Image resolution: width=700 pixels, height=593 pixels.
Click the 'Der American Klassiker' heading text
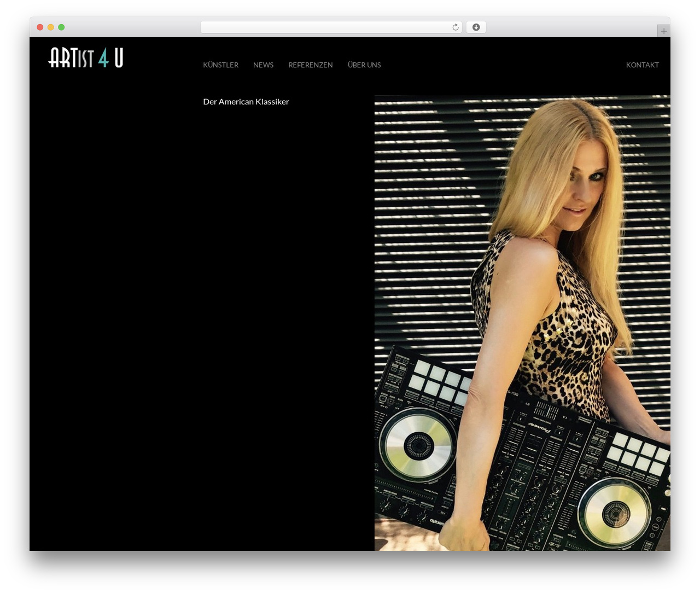click(x=246, y=102)
